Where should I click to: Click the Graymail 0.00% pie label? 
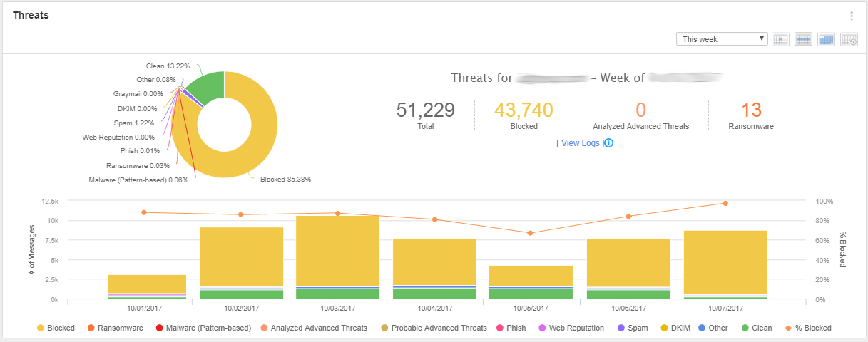[138, 93]
